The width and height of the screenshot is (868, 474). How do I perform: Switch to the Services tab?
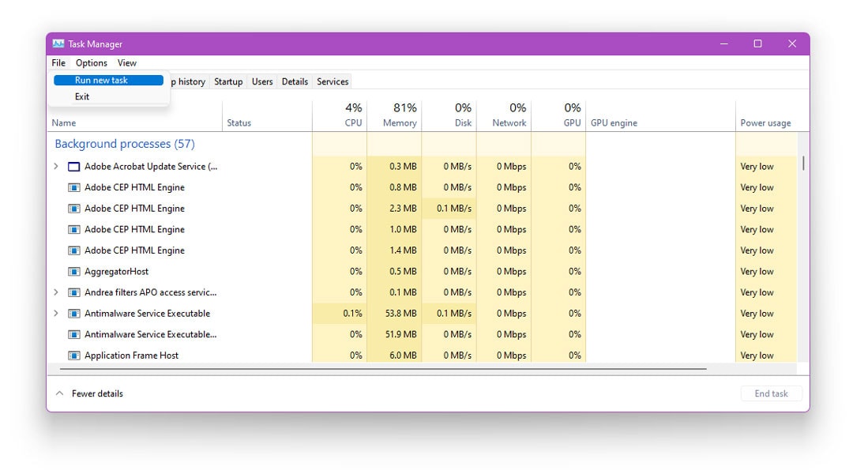[x=333, y=81]
